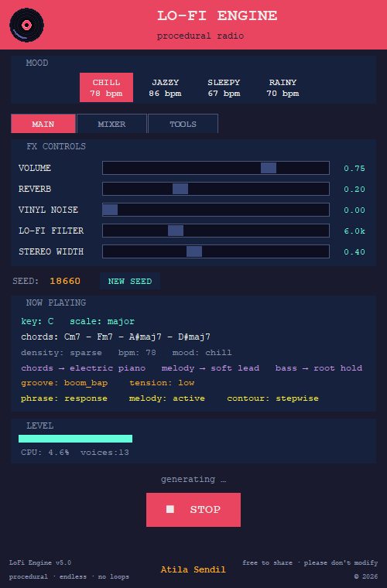This screenshot has width=387, height=588.
Task: Click the '© 2026' footer text
Action: tap(366, 576)
